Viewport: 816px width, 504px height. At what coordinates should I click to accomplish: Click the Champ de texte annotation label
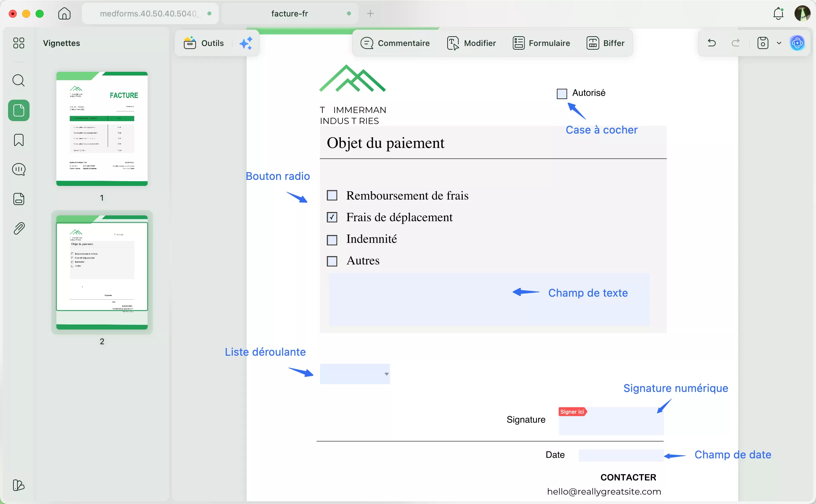[588, 293]
